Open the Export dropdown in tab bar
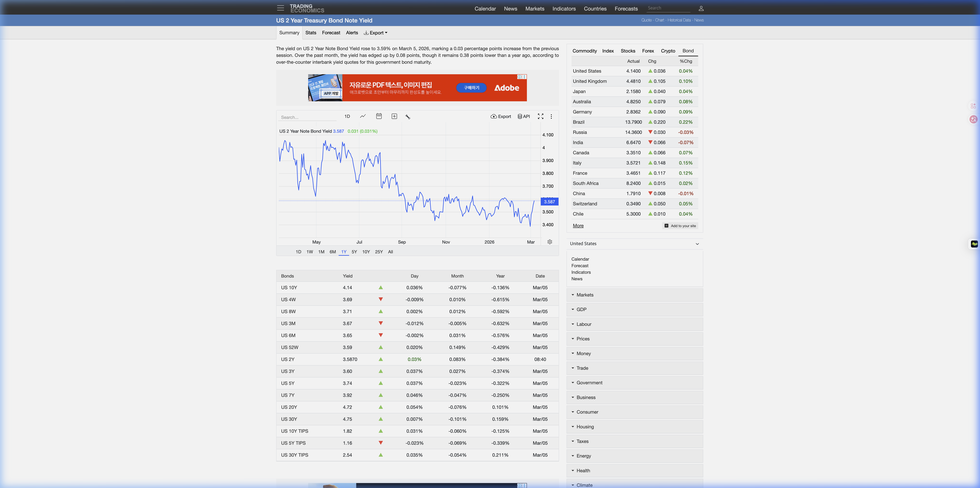The height and width of the screenshot is (488, 980). [376, 33]
